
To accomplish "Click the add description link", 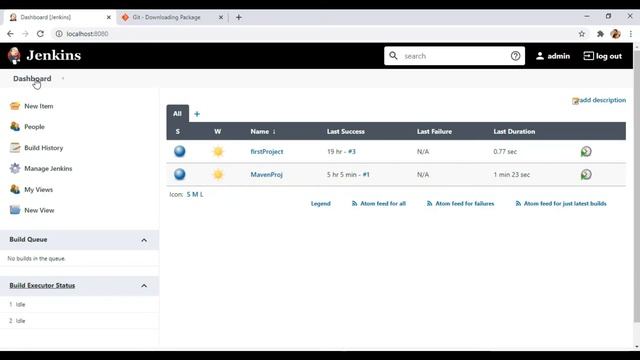I will (602, 100).
